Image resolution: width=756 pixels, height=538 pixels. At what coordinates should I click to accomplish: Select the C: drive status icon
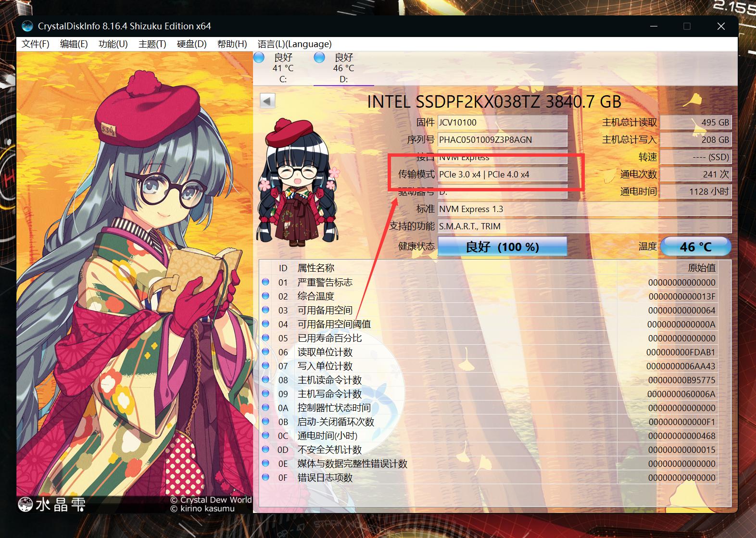259,58
